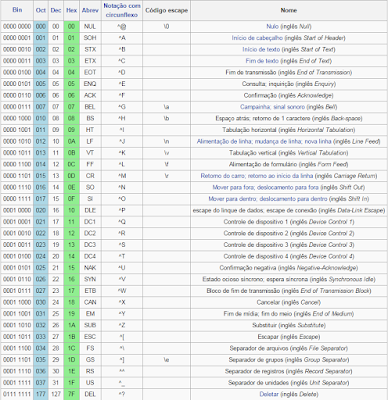
Task: Select the abbreviation cell 'SUB'
Action: point(90,325)
